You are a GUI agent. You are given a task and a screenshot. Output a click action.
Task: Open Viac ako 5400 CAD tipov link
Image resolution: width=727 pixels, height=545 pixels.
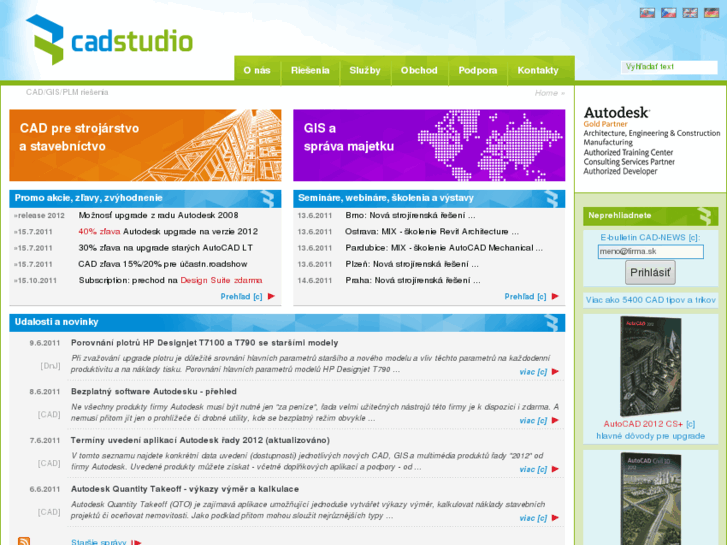[650, 300]
